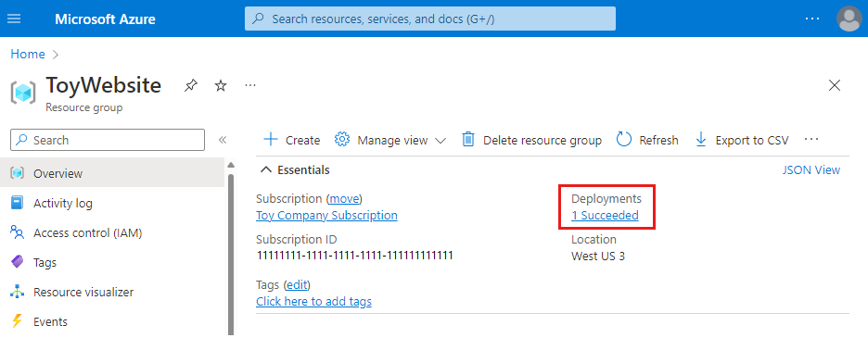Add ToyWebsite to favorites with the star
This screenshot has height=338, width=868.
(221, 86)
